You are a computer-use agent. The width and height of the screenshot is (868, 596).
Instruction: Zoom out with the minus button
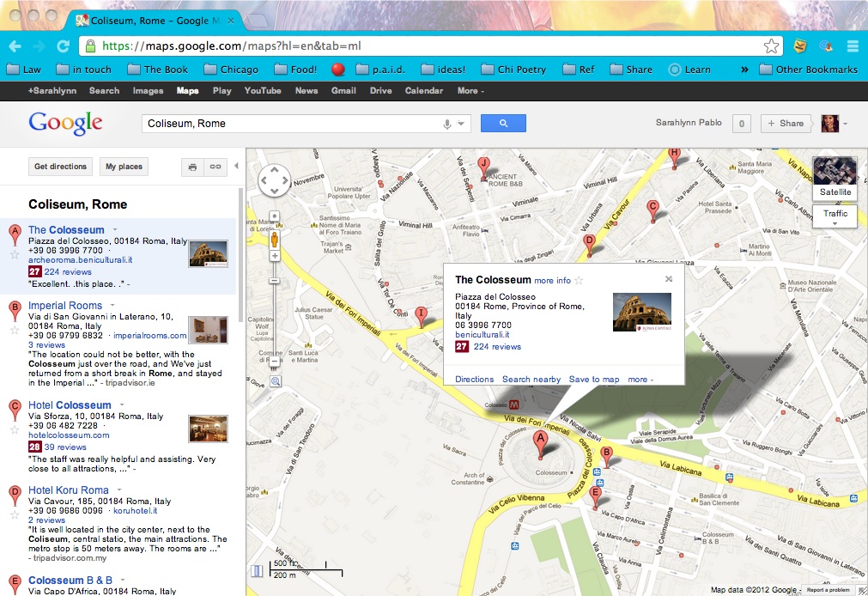coord(275,362)
